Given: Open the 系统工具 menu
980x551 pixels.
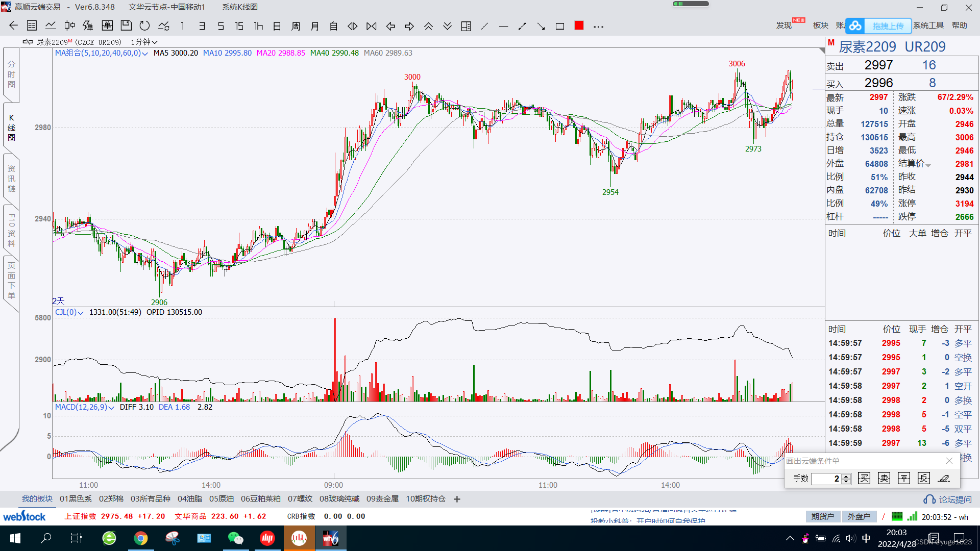Looking at the screenshot, I should click(x=928, y=26).
